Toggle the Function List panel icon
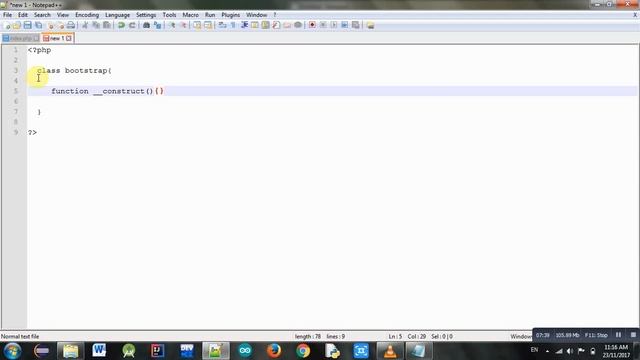 (276, 25)
